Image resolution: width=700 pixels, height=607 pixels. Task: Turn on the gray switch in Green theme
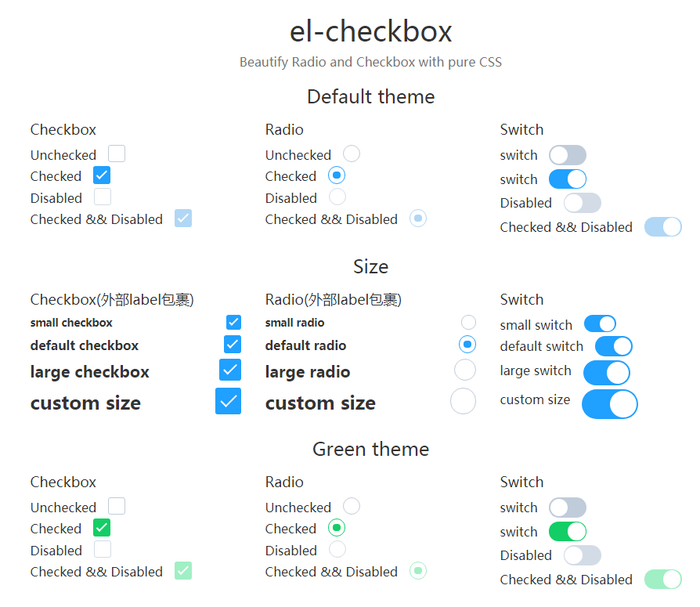point(568,508)
